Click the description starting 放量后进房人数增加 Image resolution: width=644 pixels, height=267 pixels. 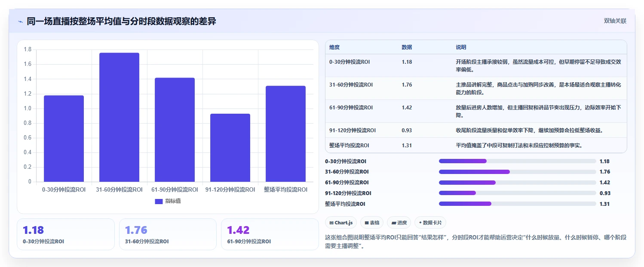pyautogui.click(x=538, y=111)
